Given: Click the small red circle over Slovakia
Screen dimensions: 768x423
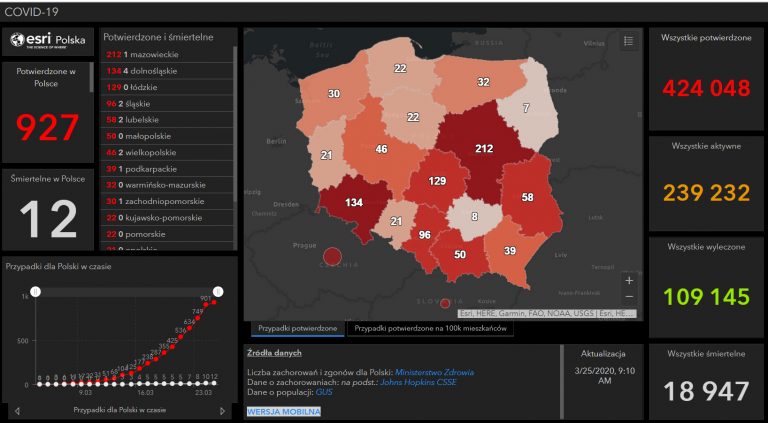Looking at the screenshot, I should [445, 304].
